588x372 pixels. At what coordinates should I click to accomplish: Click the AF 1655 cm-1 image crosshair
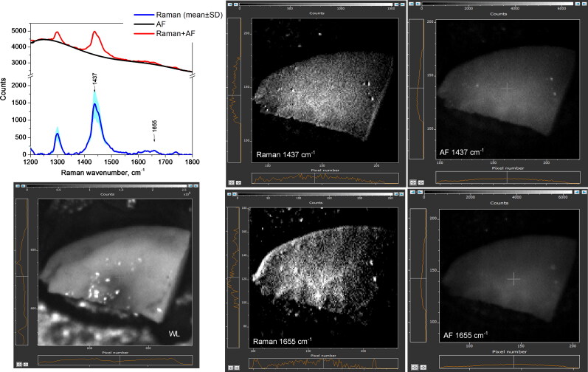(x=513, y=279)
